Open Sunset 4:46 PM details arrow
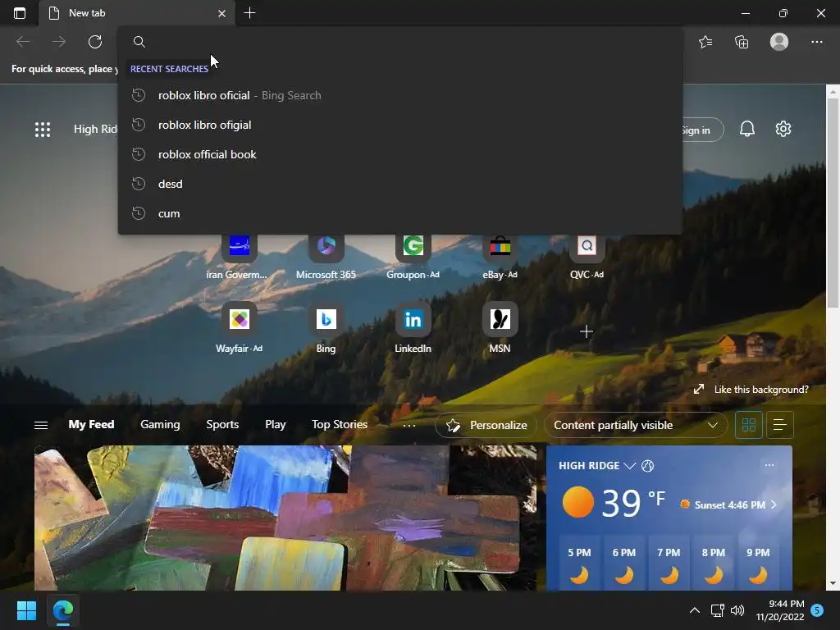 tap(774, 504)
